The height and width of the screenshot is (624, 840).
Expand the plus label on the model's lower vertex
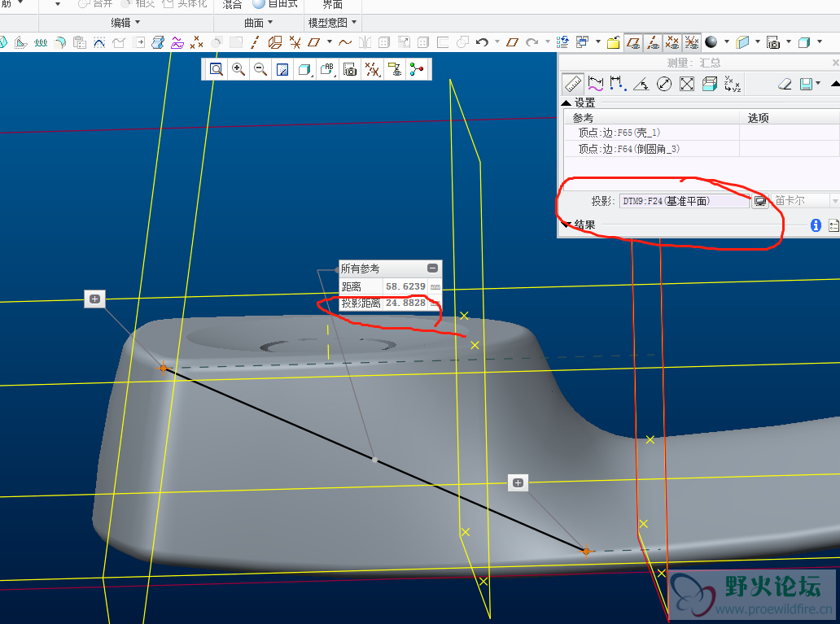tap(518, 483)
